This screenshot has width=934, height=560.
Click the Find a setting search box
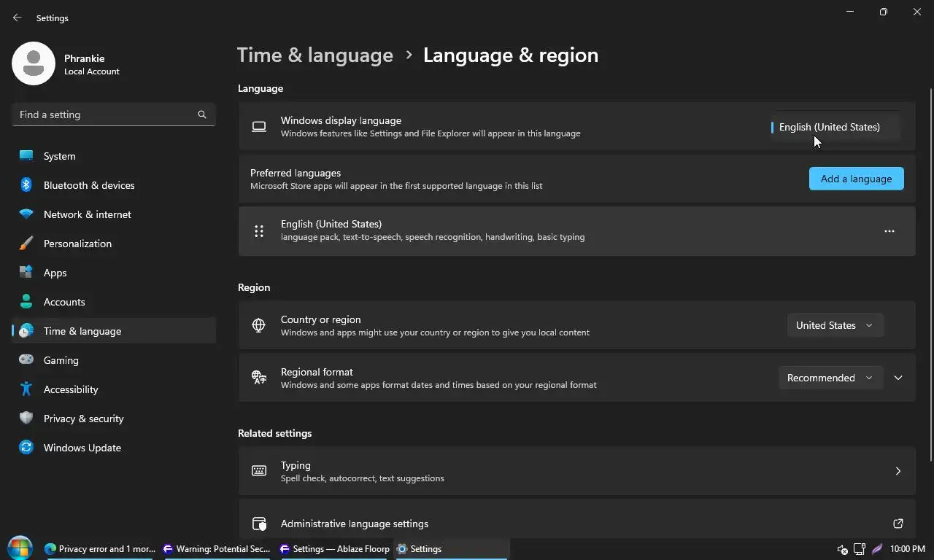106,114
